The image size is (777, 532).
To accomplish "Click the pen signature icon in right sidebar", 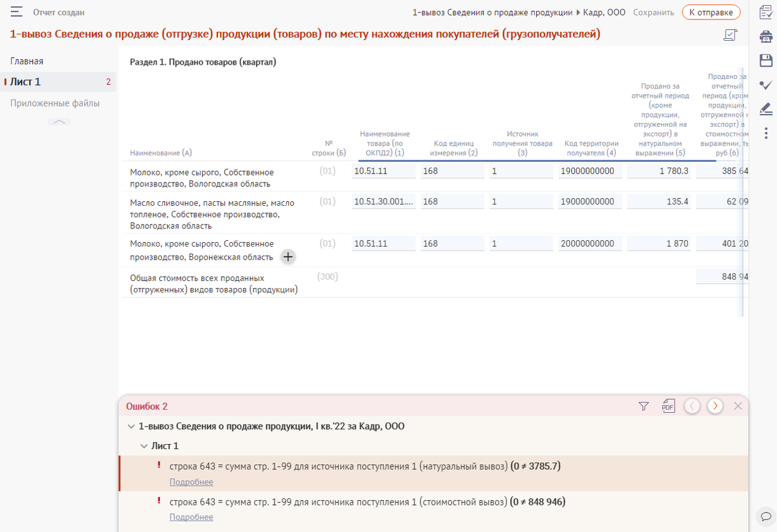I will point(765,109).
